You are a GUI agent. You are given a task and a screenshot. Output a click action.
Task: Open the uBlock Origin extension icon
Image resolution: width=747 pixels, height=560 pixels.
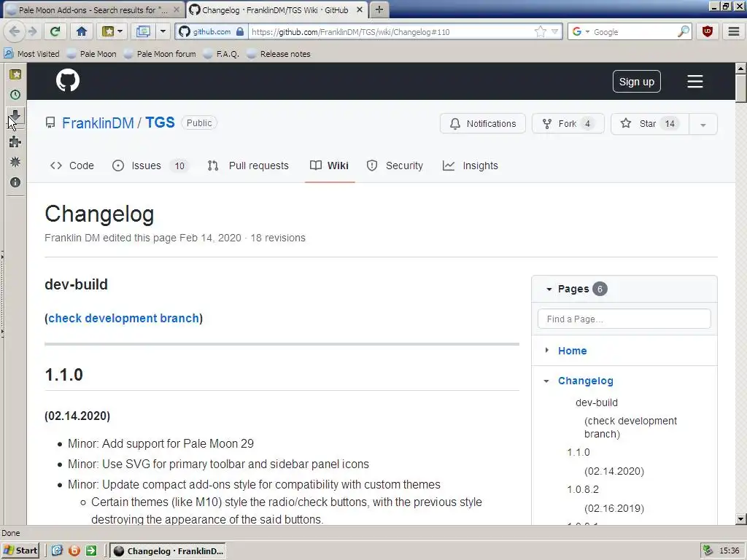[x=708, y=32]
